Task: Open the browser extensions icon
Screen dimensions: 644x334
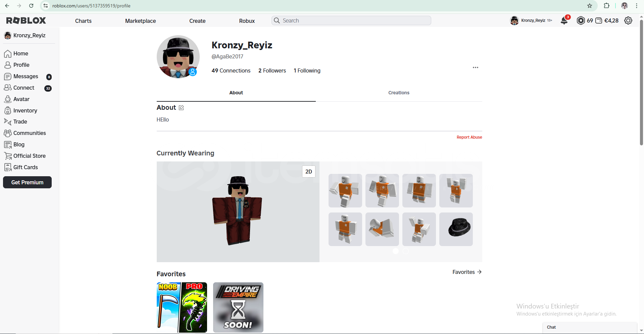Action: [606, 6]
